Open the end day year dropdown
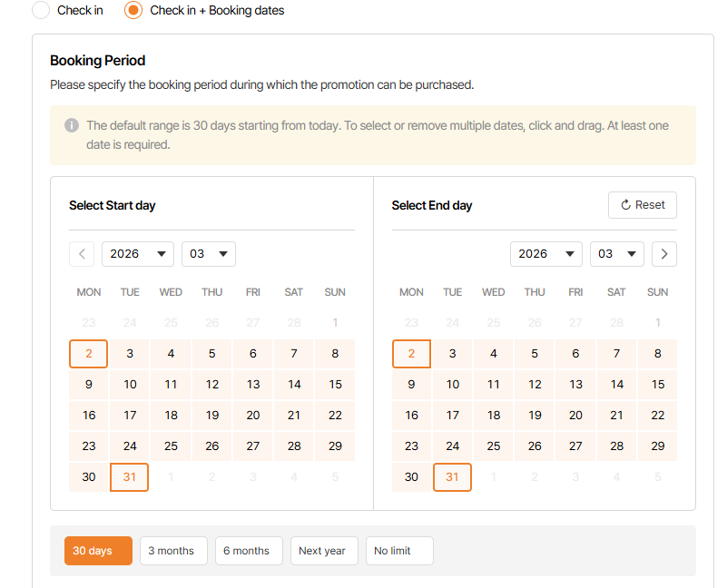 pyautogui.click(x=546, y=254)
